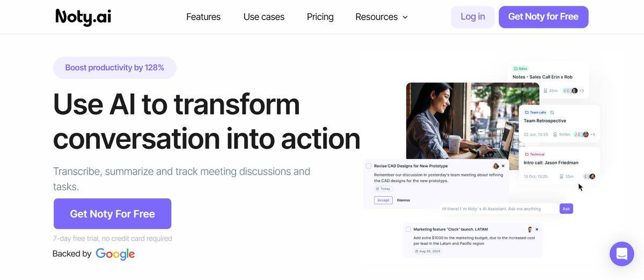
Task: Close the Marketing feature Clock card
Action: click(x=537, y=229)
